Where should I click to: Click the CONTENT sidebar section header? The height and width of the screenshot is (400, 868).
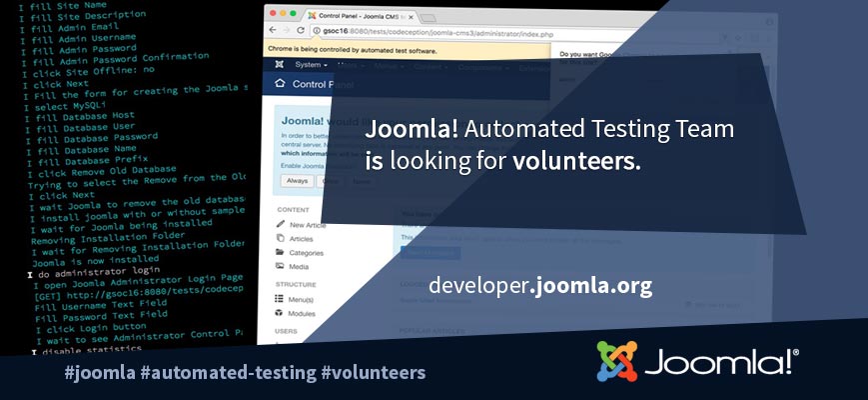[293, 210]
